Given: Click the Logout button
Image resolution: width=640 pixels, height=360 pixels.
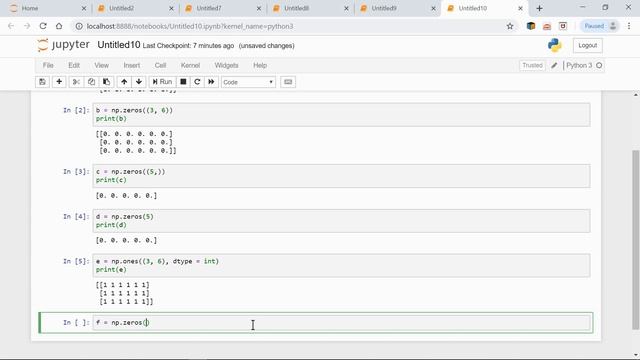Looking at the screenshot, I should pyautogui.click(x=587, y=45).
